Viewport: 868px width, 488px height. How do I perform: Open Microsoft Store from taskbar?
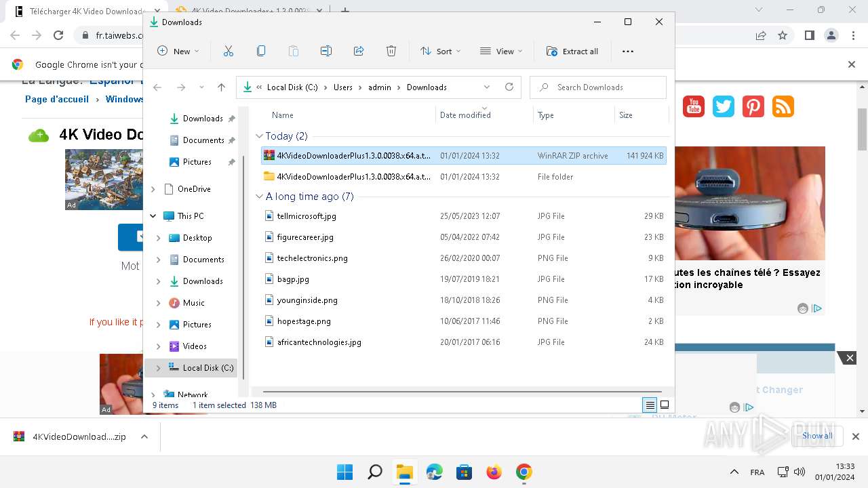(x=464, y=472)
